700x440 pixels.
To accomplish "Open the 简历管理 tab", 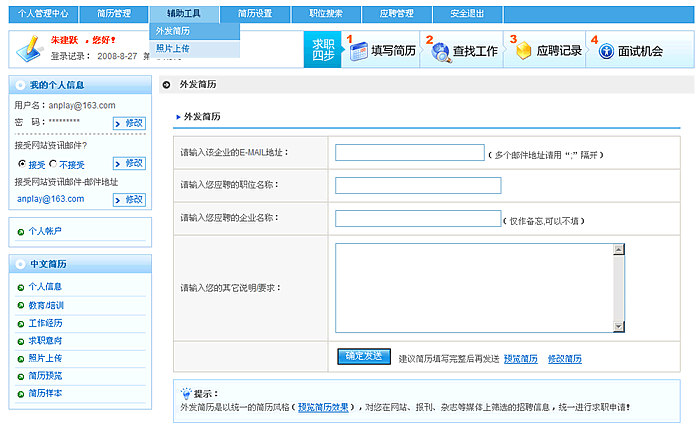I will [x=114, y=13].
